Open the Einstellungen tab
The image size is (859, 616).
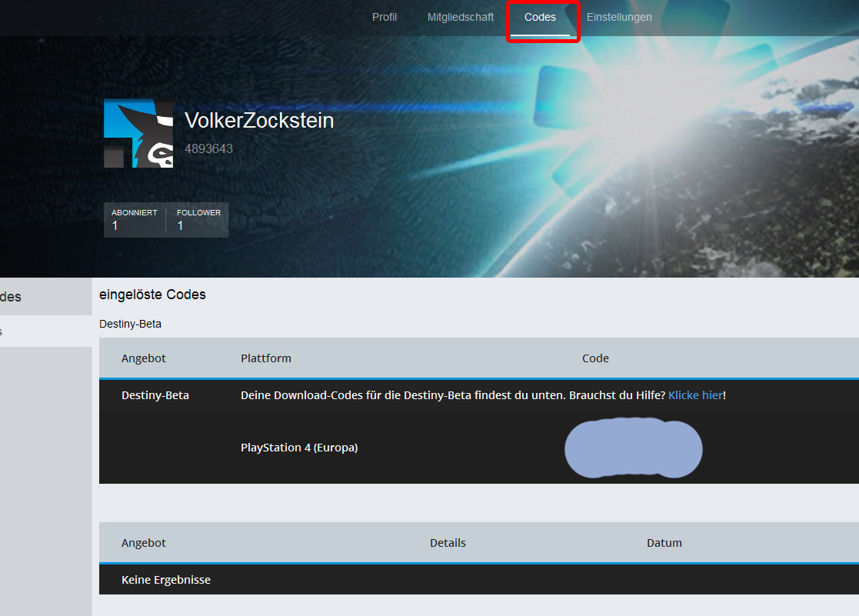coord(619,17)
